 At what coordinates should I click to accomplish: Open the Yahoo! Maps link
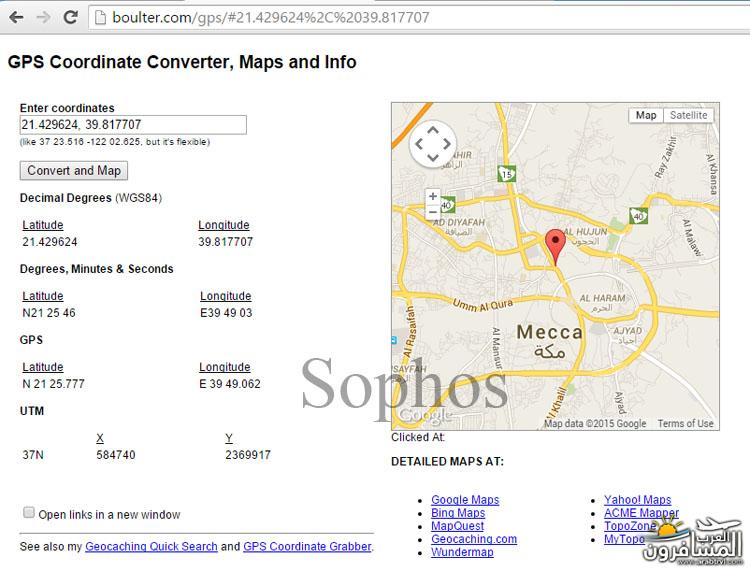637,500
